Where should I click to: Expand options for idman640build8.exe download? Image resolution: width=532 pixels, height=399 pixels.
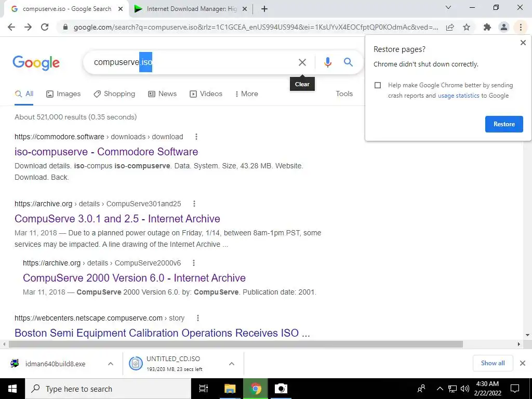coord(111,364)
